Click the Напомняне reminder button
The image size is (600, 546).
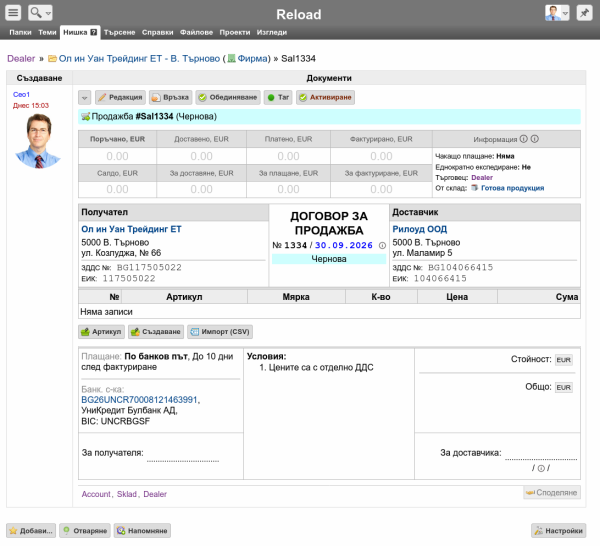pyautogui.click(x=142, y=531)
